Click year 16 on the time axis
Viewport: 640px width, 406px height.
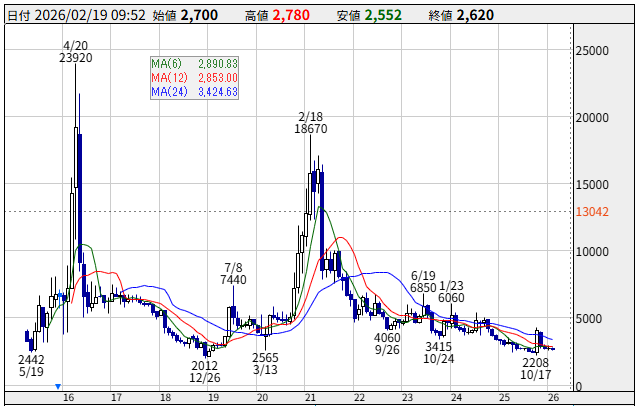click(x=68, y=397)
